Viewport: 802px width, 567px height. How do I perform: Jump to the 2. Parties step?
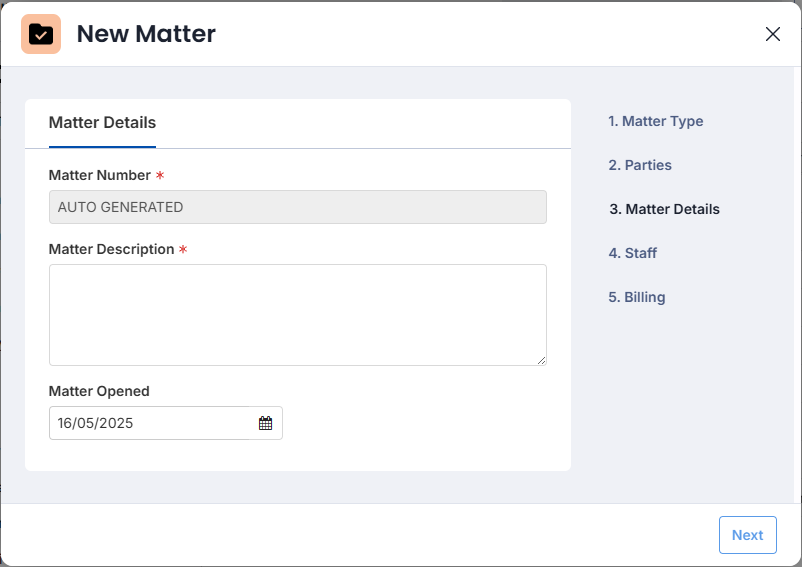coord(640,165)
